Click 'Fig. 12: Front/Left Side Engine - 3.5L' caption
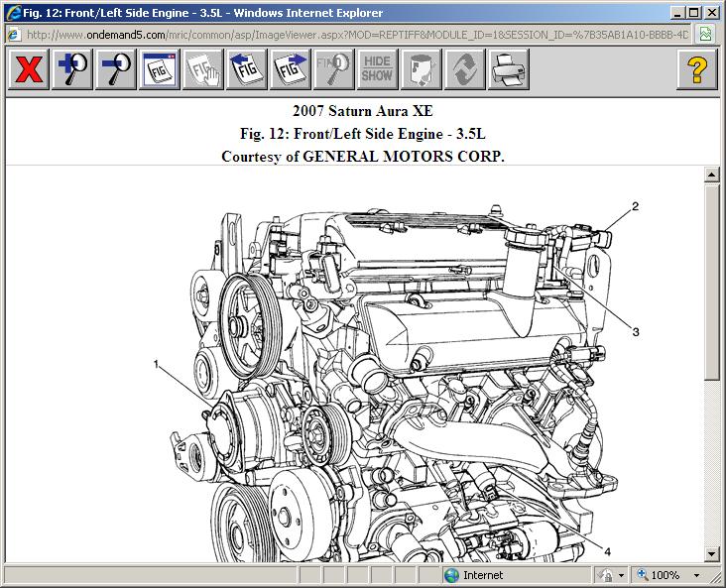 tap(363, 134)
